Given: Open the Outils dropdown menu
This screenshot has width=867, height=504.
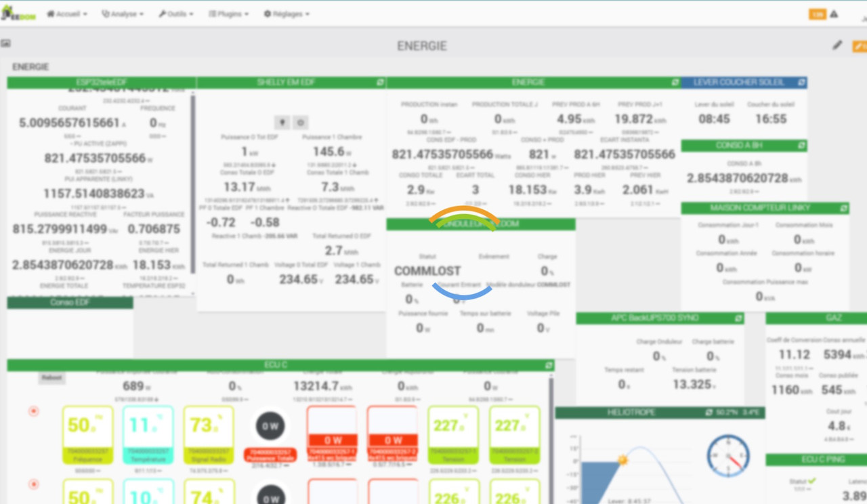Looking at the screenshot, I should [176, 14].
